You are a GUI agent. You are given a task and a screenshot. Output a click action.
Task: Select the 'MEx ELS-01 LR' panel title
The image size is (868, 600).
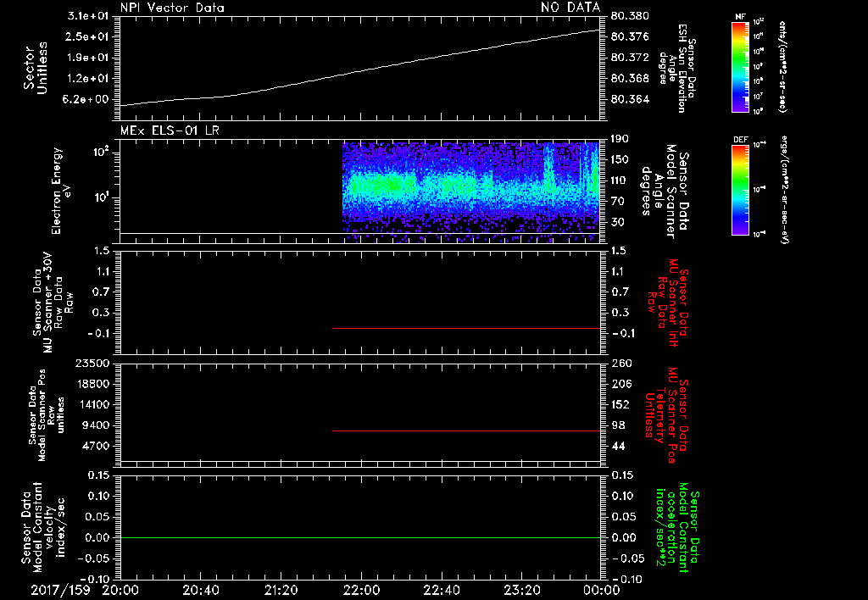pyautogui.click(x=170, y=131)
